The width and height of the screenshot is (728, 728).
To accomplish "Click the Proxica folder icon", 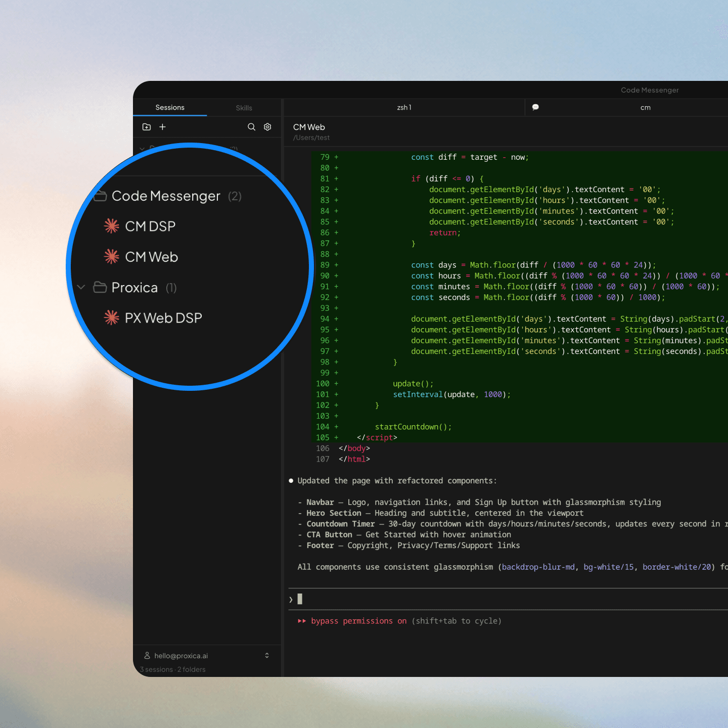I will pos(100,287).
